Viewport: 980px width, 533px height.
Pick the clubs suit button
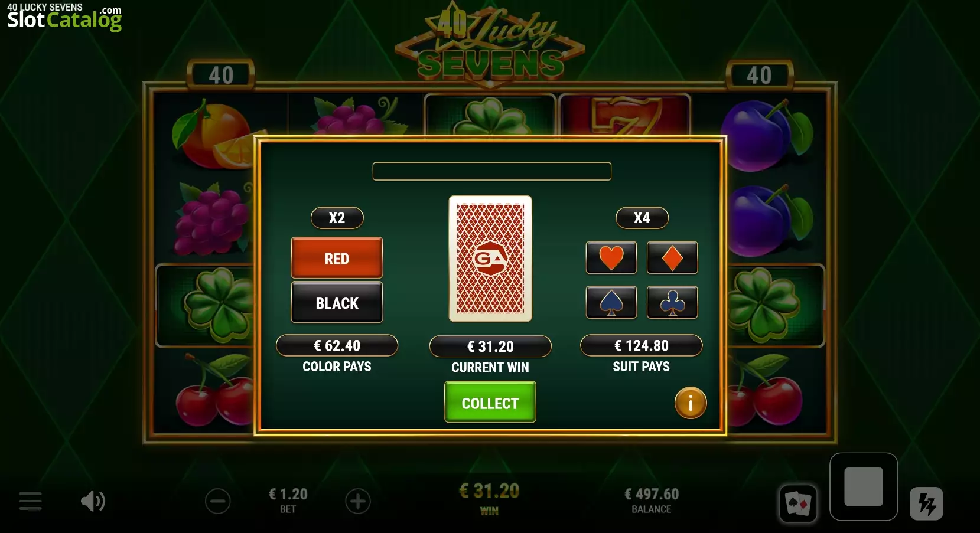(672, 302)
